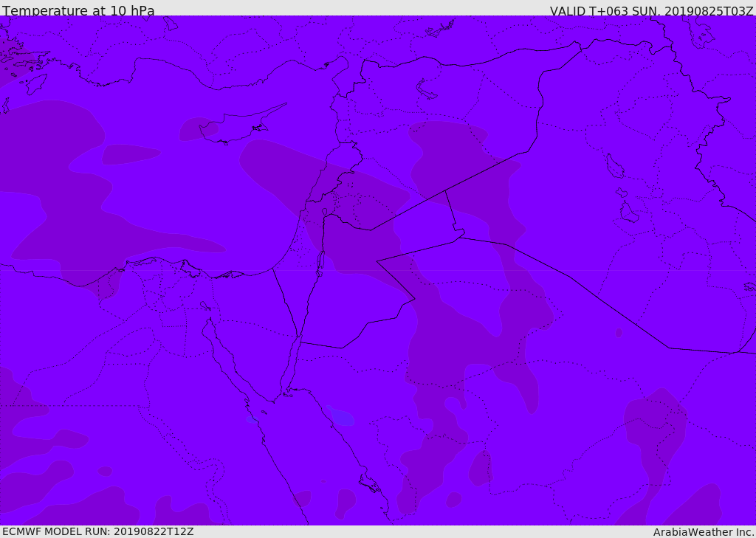Click the 'ECMWF MODEL RUN: 20190822T12Z' label
756x538 pixels.
(x=98, y=531)
